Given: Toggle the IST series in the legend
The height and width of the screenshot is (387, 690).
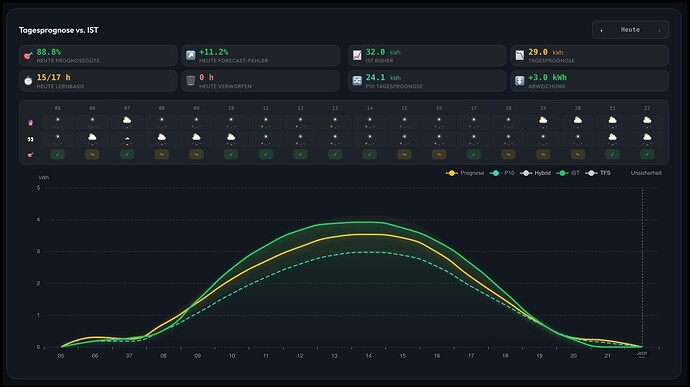Looking at the screenshot, I should (x=568, y=173).
